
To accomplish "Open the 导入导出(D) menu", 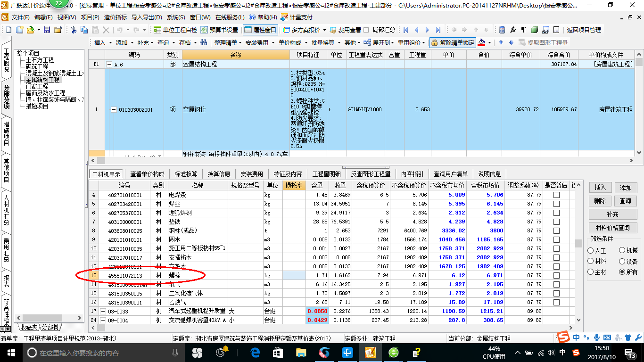I will [x=146, y=17].
